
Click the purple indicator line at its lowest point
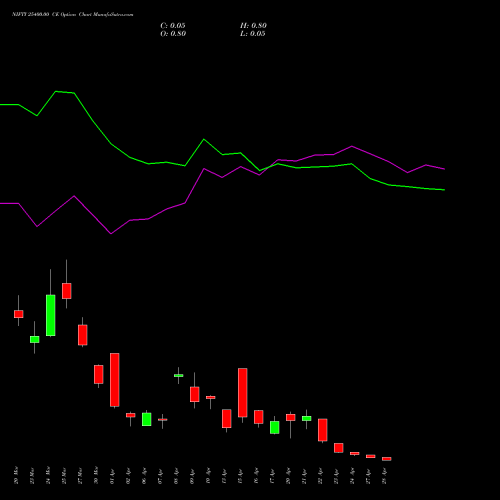click(111, 234)
